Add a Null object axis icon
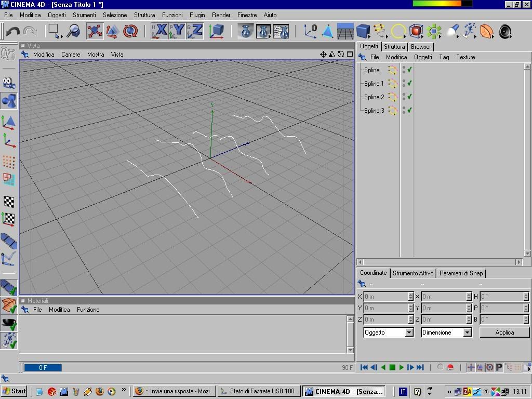 (310, 31)
